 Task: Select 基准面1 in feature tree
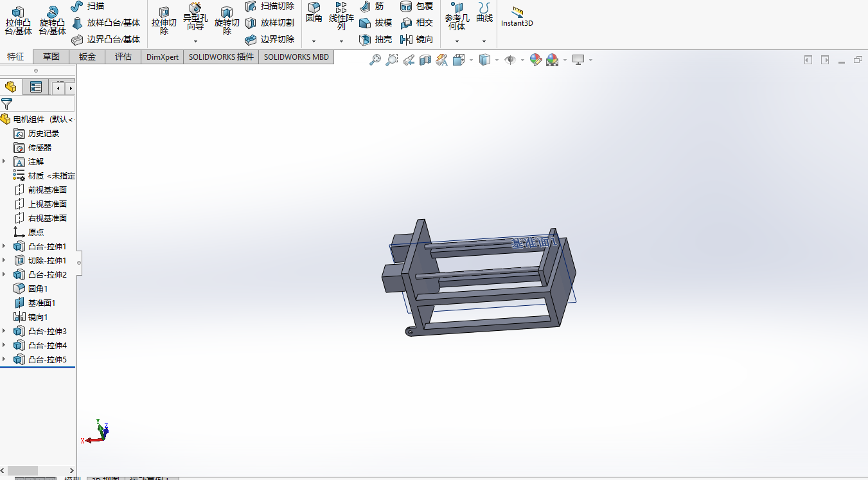coord(35,303)
